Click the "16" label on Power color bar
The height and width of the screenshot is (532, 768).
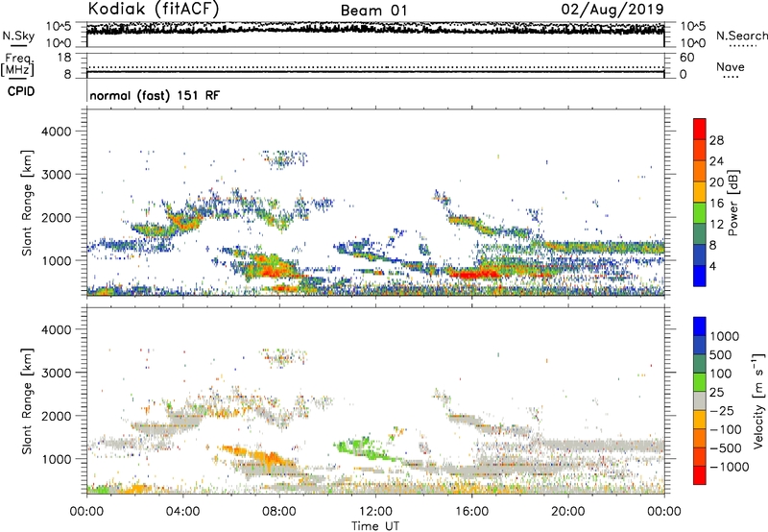[716, 204]
